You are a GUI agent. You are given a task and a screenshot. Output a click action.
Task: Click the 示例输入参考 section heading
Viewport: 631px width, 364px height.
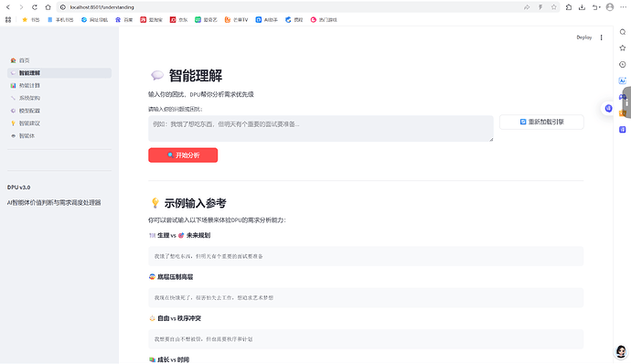pos(188,203)
